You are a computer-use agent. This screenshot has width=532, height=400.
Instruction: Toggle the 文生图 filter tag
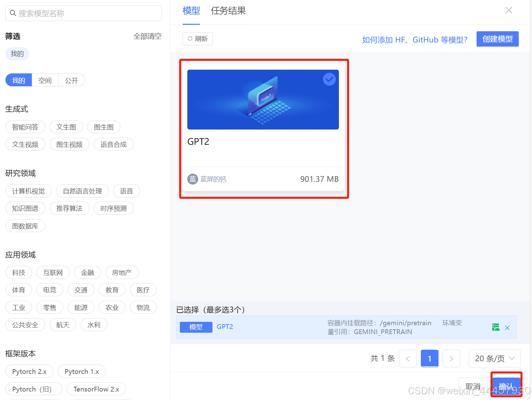(66, 127)
